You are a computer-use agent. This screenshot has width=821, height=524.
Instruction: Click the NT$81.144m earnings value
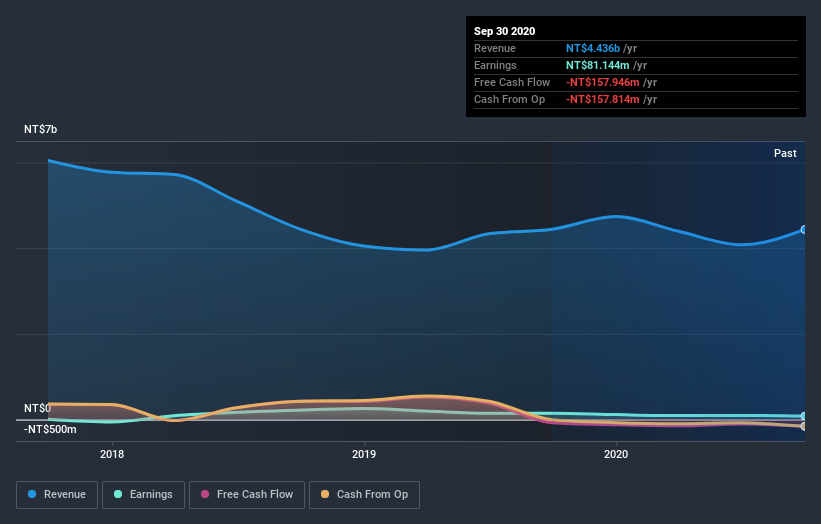[x=597, y=65]
